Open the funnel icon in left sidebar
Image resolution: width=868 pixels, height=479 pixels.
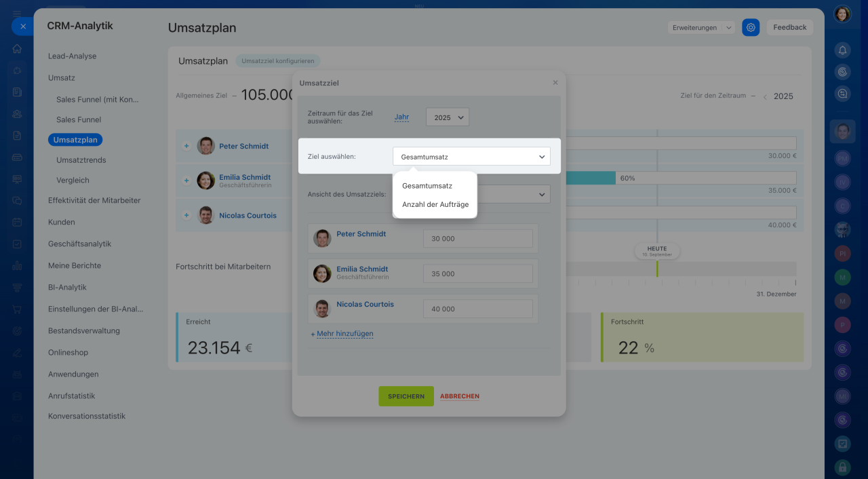(17, 288)
